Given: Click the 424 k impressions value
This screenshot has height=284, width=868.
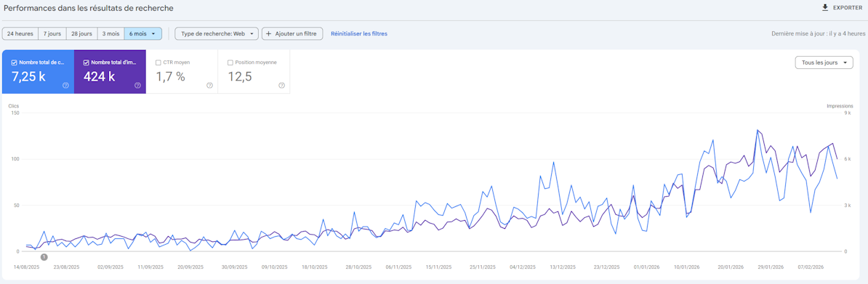Looking at the screenshot, I should tap(99, 77).
